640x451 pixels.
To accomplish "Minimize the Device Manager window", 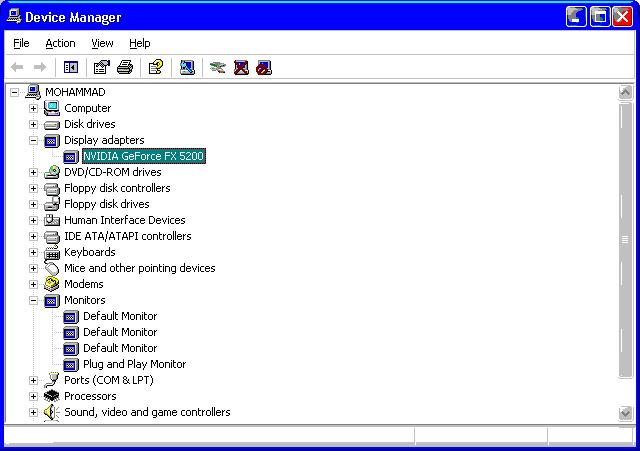I will tap(576, 17).
